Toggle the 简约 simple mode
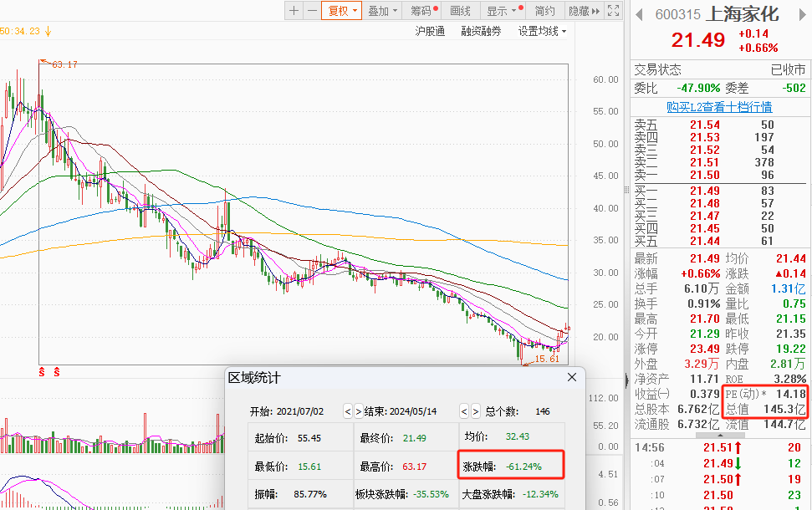812x510 pixels. (544, 11)
